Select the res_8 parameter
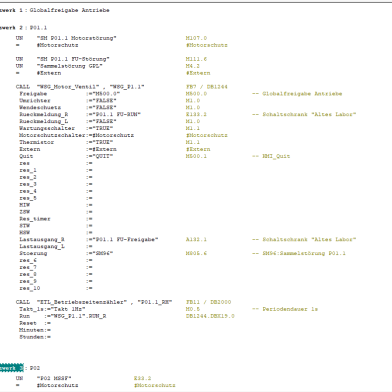The height and width of the screenshot is (392, 392). (x=28, y=274)
